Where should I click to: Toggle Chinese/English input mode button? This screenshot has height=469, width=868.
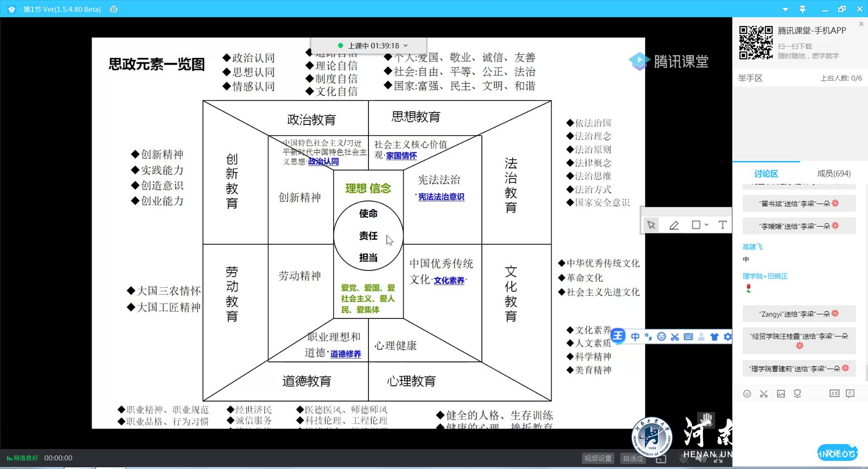(x=635, y=337)
